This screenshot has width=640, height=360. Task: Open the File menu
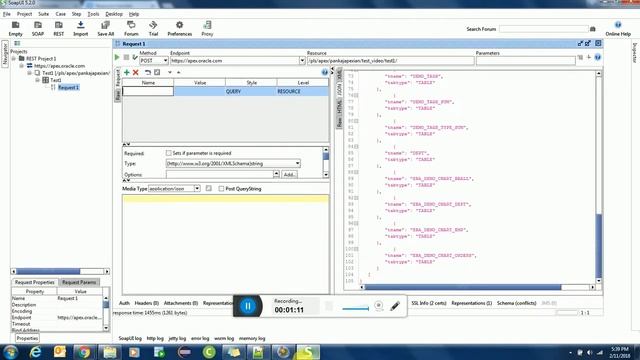pyautogui.click(x=7, y=14)
